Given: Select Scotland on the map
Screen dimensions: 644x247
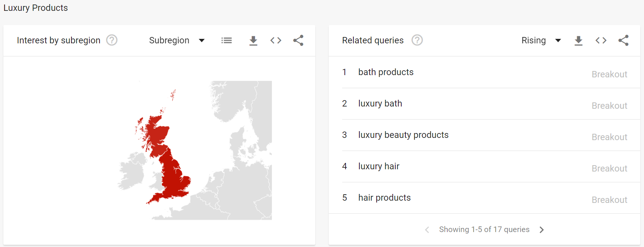Looking at the screenshot, I should (x=157, y=135).
